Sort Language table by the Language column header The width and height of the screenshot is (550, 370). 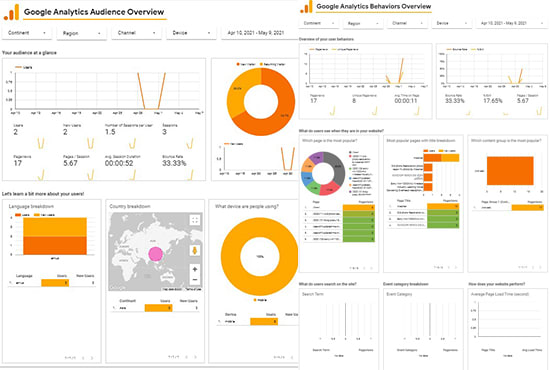point(24,276)
